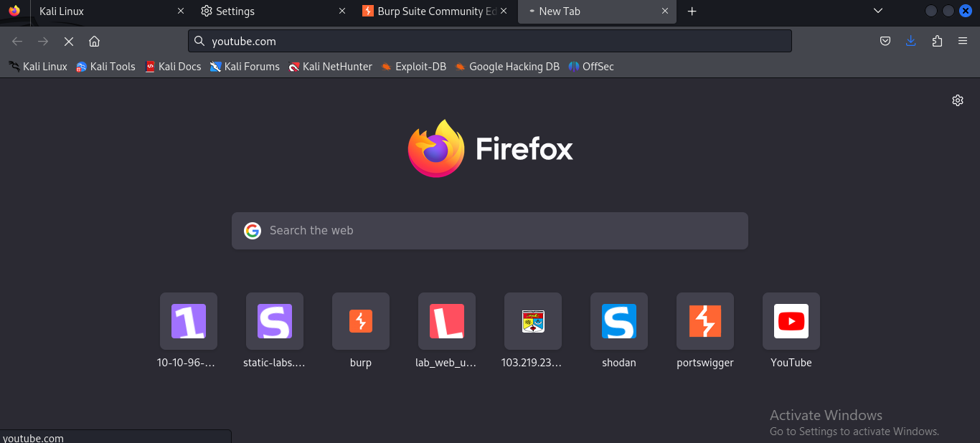Open the Firefox application menu
Screen dimensions: 980x443
pyautogui.click(x=963, y=42)
